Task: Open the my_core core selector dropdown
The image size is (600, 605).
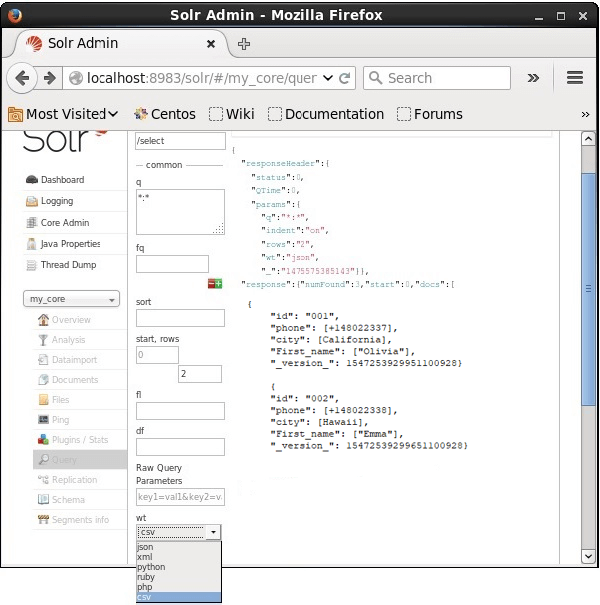Action: click(x=71, y=299)
